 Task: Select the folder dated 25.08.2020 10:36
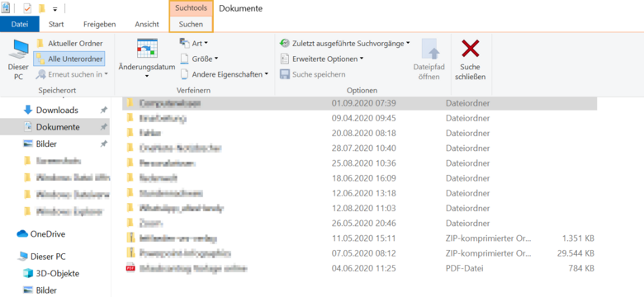pyautogui.click(x=359, y=163)
